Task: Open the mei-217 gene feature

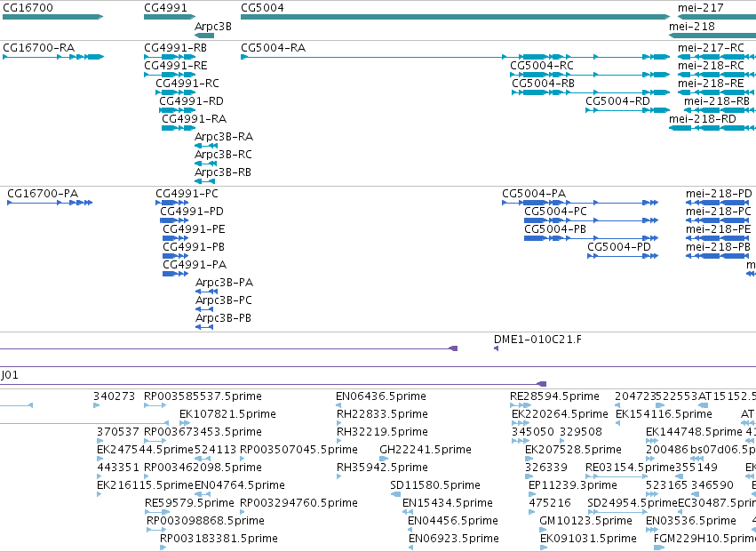Action: 716,17
